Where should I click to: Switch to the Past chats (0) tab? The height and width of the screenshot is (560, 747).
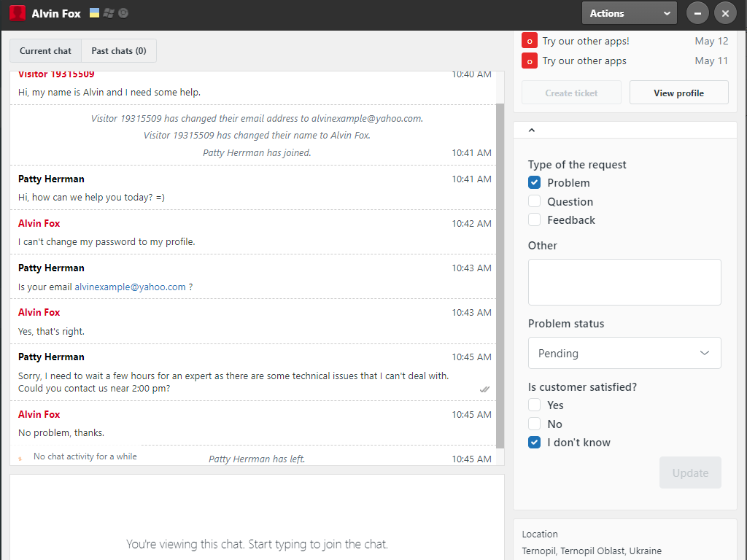point(119,51)
